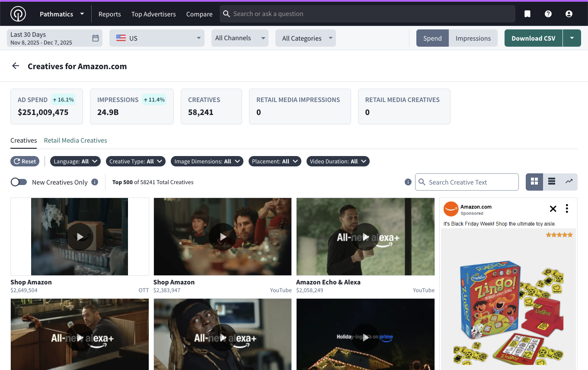
Task: Click the IMPRESSIONS 24.9B summary card
Action: (x=132, y=106)
